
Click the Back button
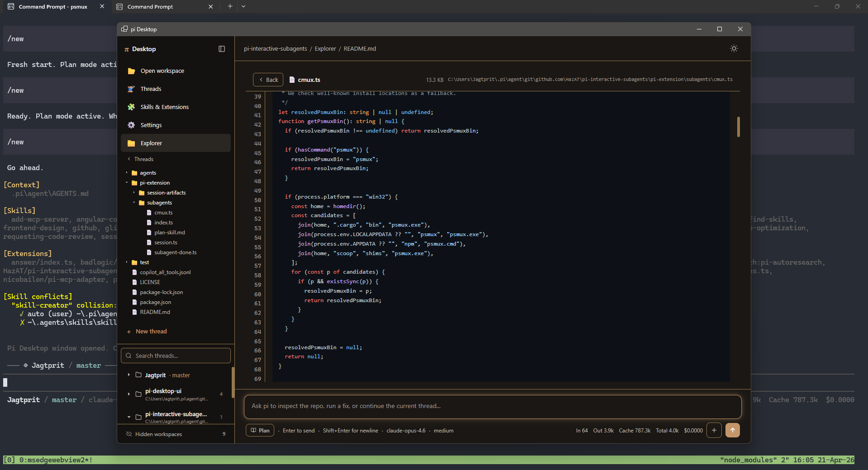pyautogui.click(x=268, y=80)
